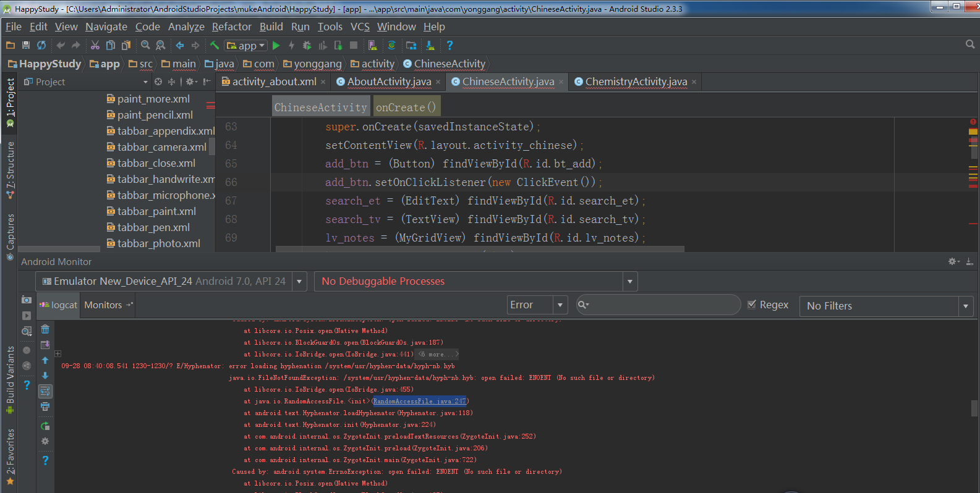Open the SDK Manager download icon
The image size is (980, 493).
click(430, 45)
